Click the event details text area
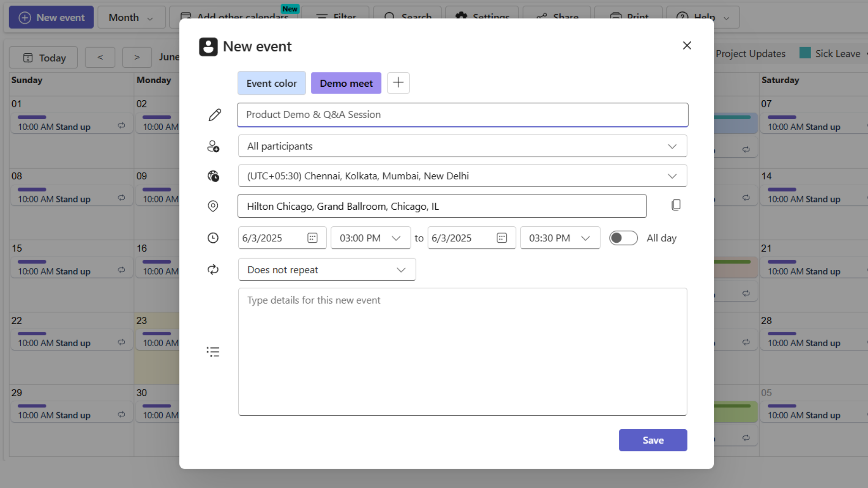Screen dimensions: 868x488 tap(462, 352)
